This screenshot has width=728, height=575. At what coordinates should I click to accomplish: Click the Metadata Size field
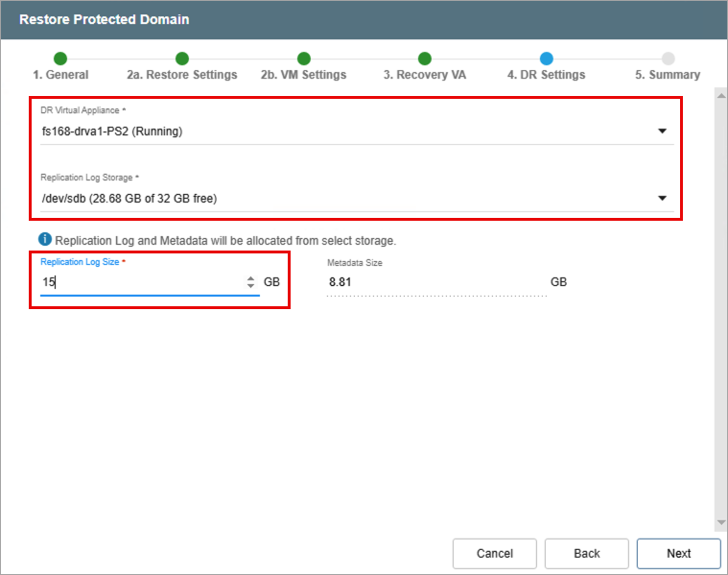(436, 282)
